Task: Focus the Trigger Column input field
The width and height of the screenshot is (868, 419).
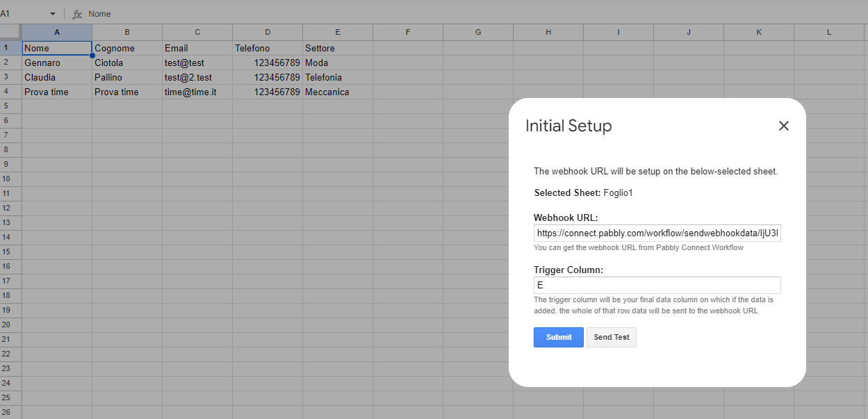Action: (657, 285)
